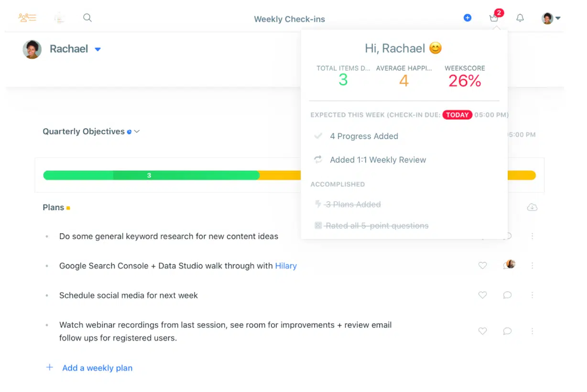Open the orange team list icon
The image size is (587, 392).
(x=27, y=18)
